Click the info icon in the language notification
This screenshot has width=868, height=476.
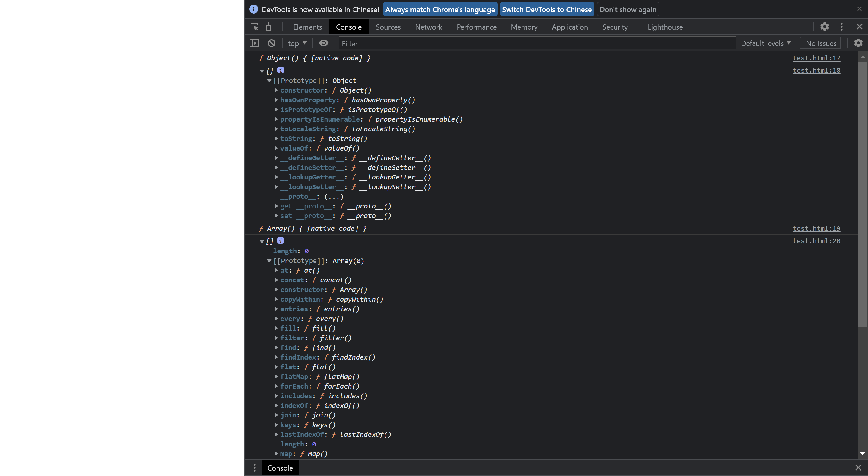tap(254, 9)
